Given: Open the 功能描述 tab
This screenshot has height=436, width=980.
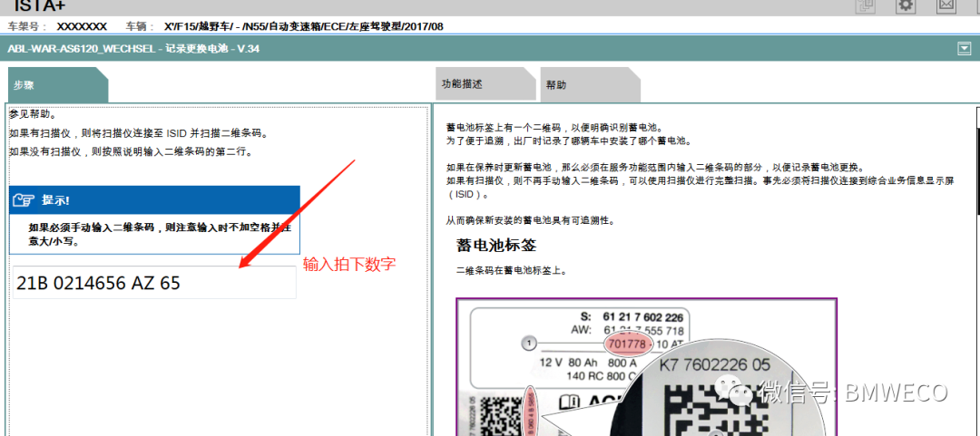Looking at the screenshot, I should (x=485, y=83).
